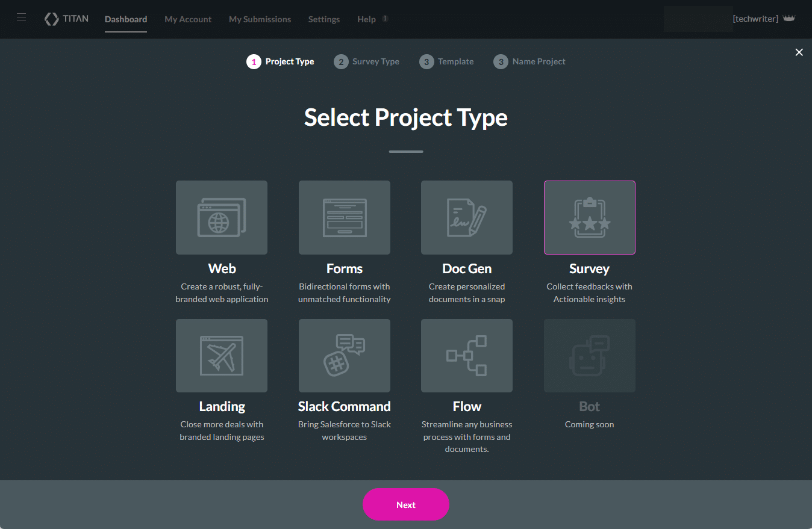The image size is (812, 529).
Task: Open the Settings menu
Action: click(x=323, y=19)
